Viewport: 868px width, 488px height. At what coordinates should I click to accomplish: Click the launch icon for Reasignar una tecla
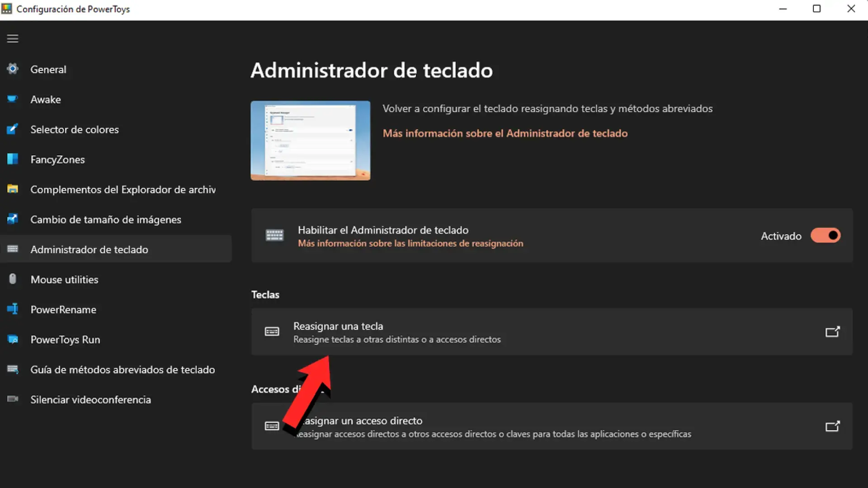(833, 332)
